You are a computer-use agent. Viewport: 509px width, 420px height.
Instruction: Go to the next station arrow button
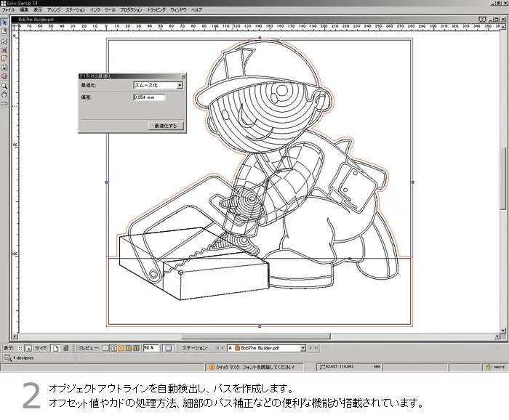click(312, 348)
